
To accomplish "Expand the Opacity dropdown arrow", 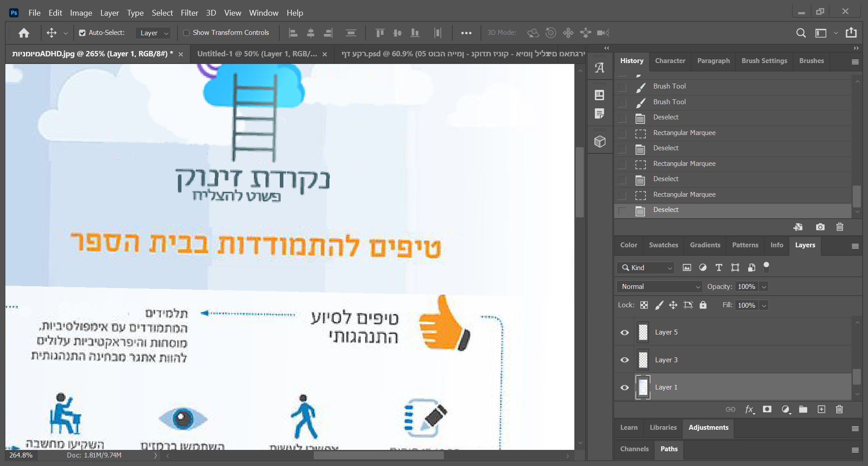I will coord(764,287).
